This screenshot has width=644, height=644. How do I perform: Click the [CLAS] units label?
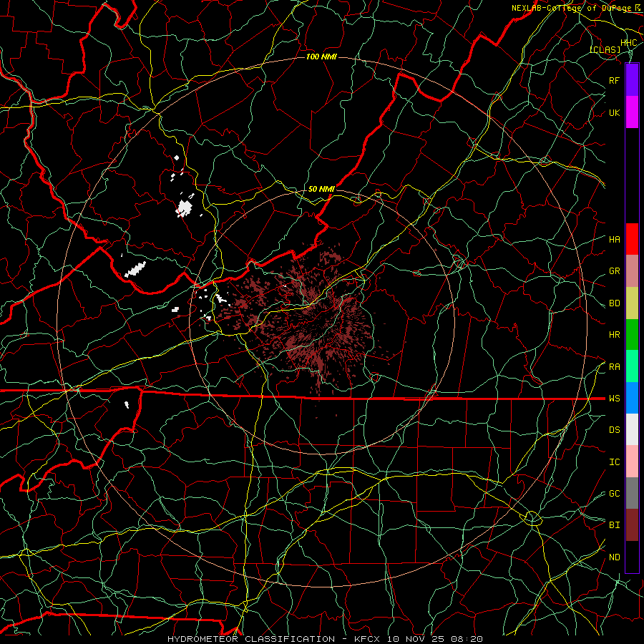605,50
